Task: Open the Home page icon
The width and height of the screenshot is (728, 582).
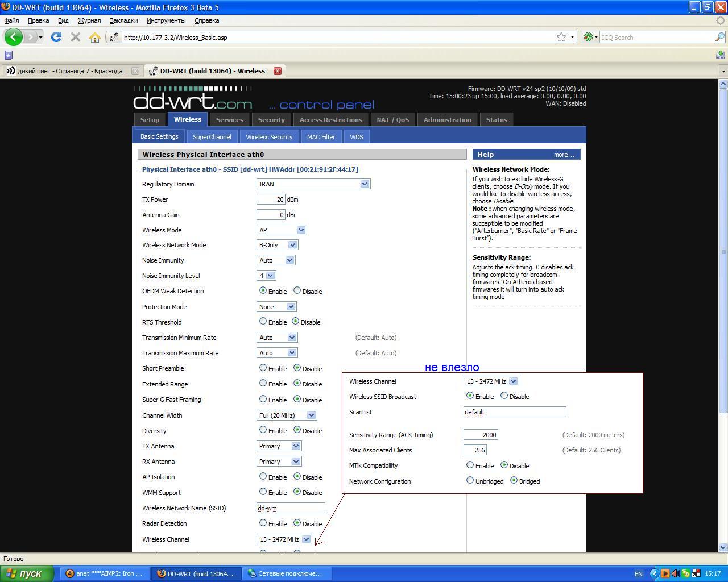Action: (x=95, y=38)
